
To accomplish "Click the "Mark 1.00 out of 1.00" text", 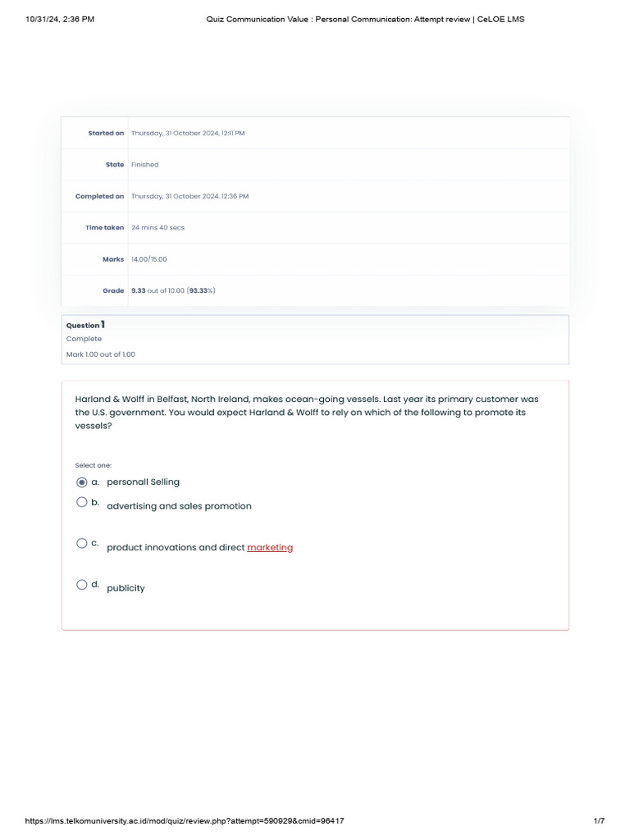I will [x=101, y=354].
